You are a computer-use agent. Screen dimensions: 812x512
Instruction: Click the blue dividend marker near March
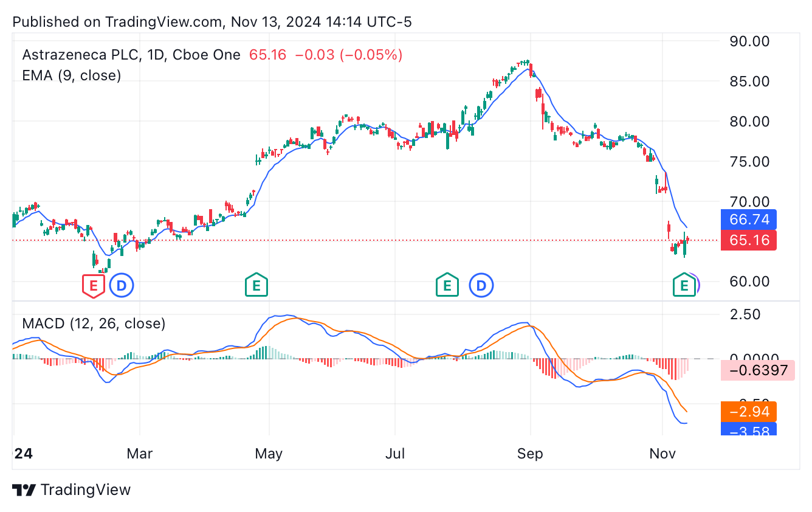point(122,285)
